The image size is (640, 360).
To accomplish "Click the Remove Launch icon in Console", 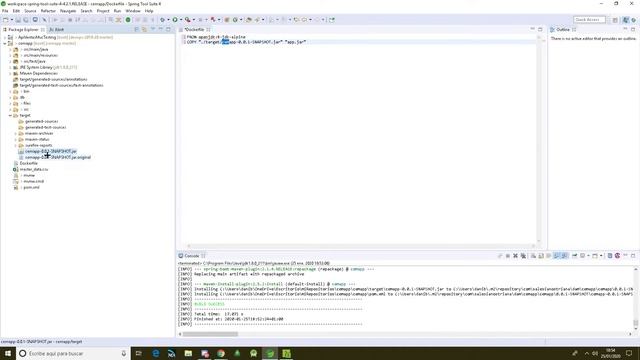I will tap(516, 256).
